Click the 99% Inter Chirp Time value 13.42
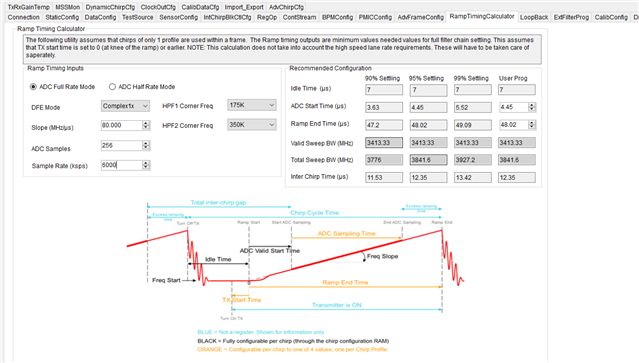The image size is (639, 363). coord(473,177)
